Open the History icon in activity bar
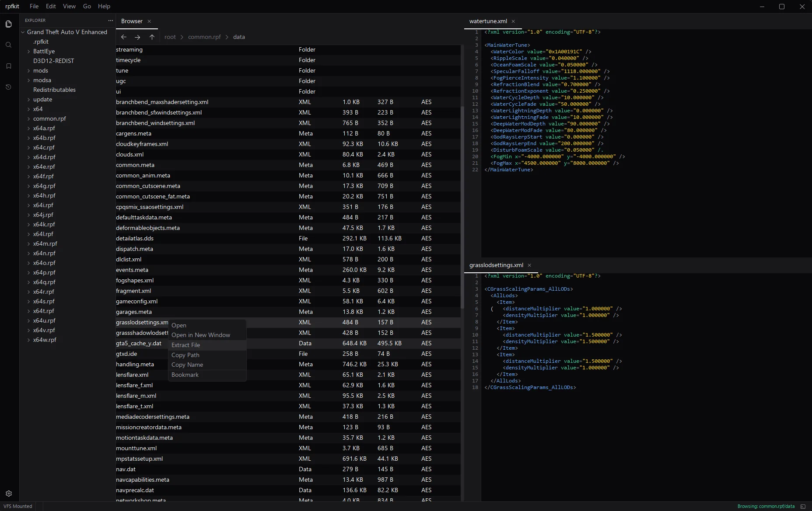 tap(8, 87)
